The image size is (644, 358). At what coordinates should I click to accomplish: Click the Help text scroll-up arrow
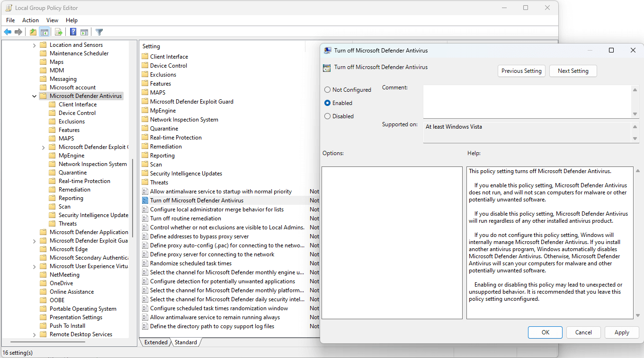tap(637, 171)
